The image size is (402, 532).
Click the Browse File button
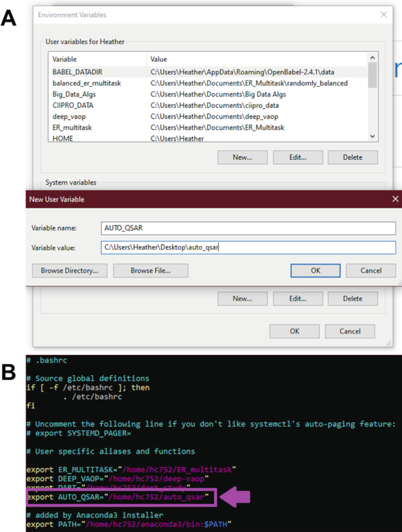click(151, 271)
